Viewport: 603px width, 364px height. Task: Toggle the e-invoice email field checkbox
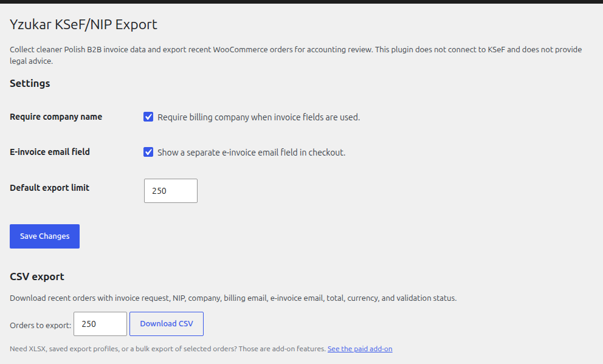point(148,152)
